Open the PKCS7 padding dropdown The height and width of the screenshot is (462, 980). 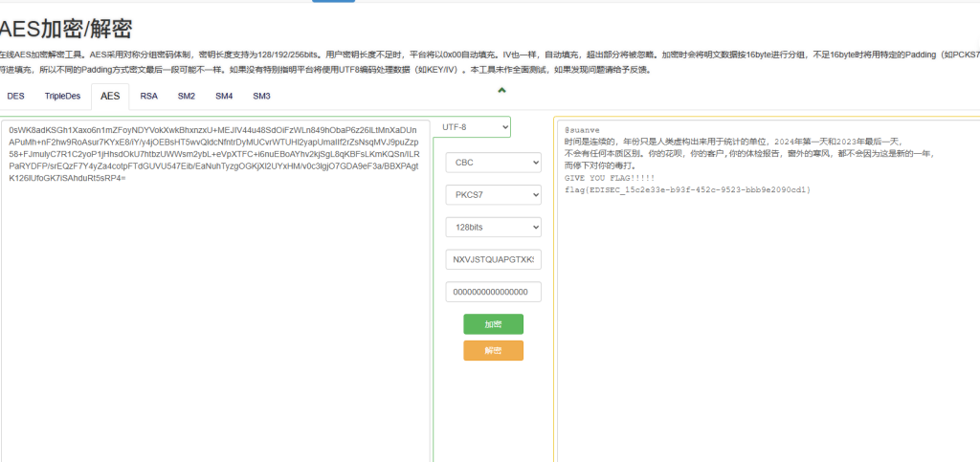point(493,195)
